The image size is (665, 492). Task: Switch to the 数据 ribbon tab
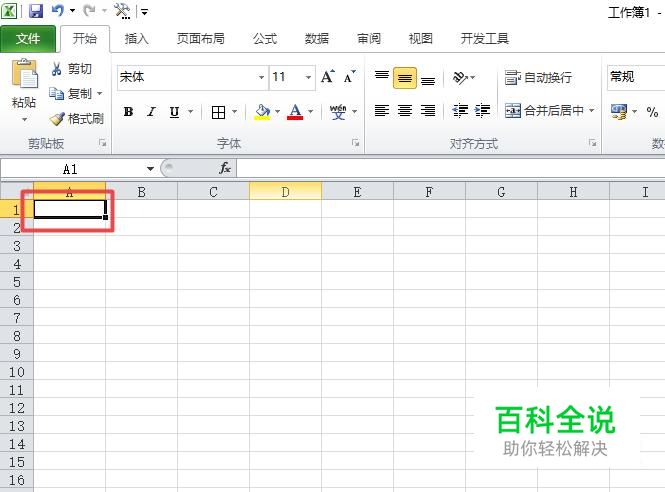pos(317,39)
